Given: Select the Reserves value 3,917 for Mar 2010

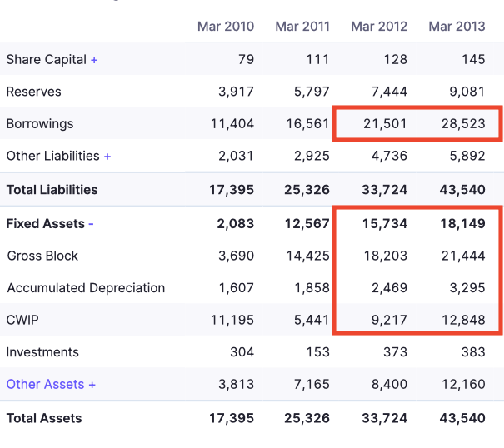Looking at the screenshot, I should [x=236, y=92].
